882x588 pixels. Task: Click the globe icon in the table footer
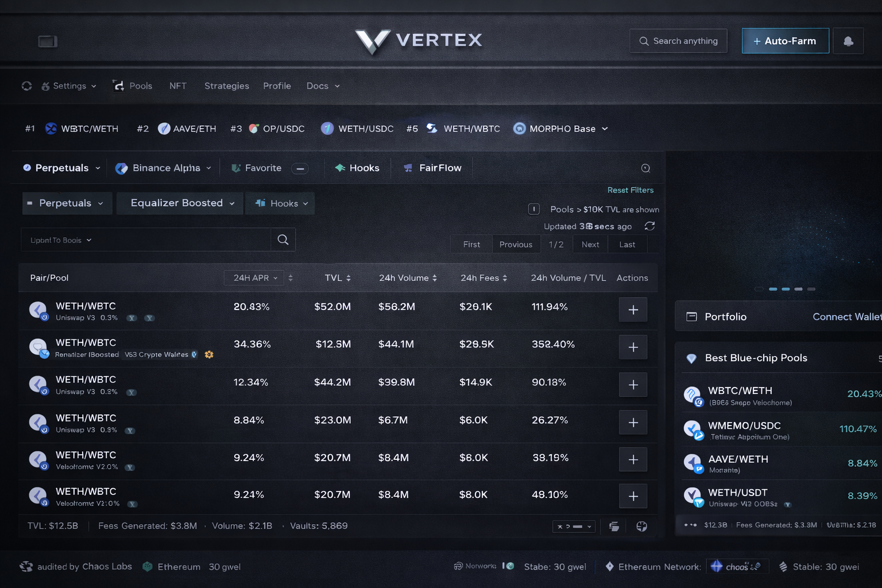click(641, 527)
